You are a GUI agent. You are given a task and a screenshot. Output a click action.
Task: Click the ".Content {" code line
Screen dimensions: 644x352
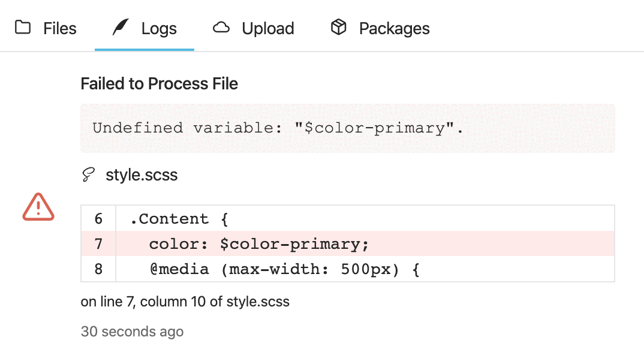pyautogui.click(x=179, y=219)
